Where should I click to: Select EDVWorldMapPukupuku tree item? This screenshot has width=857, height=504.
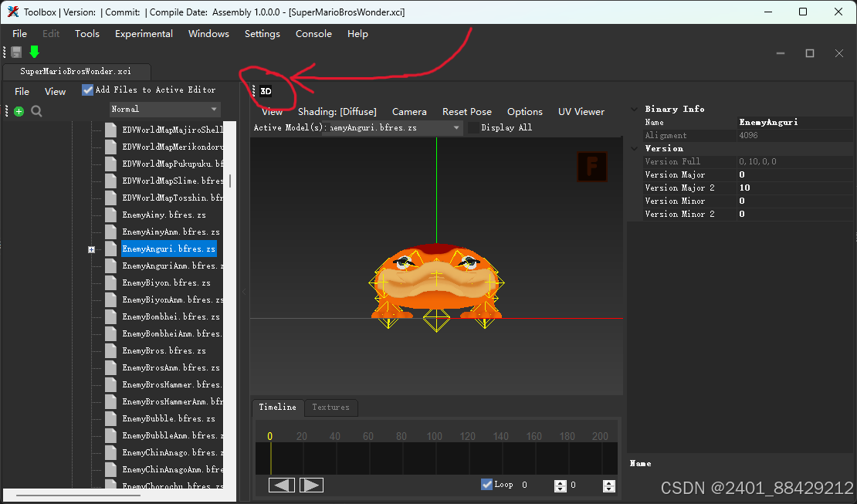pyautogui.click(x=173, y=164)
